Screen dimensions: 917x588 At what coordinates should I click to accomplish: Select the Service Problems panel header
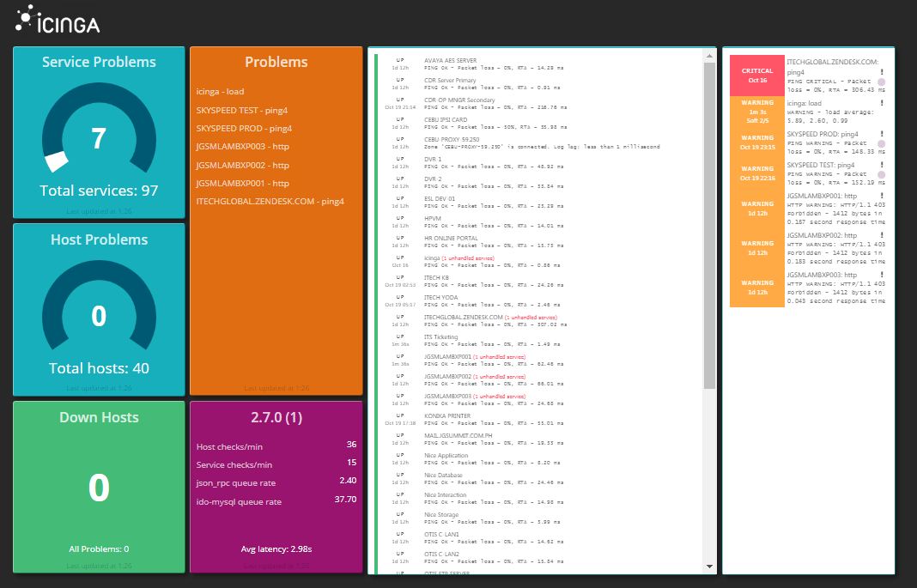coord(98,62)
